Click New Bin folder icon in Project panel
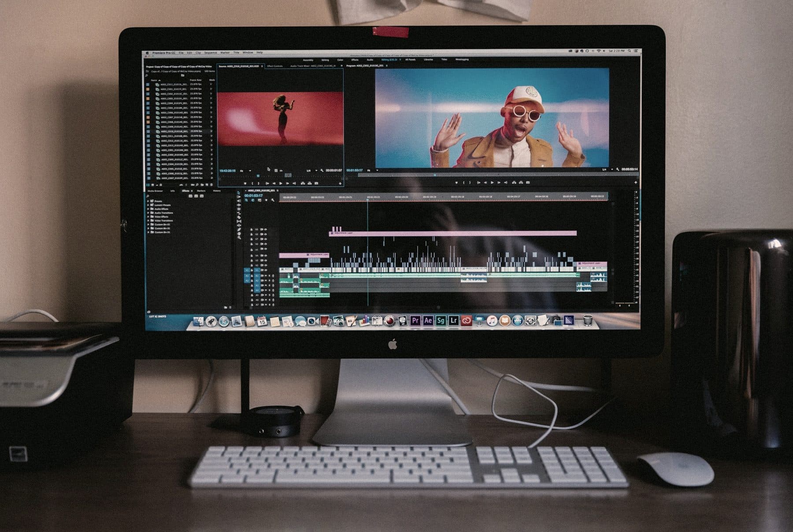793x532 pixels. [202, 185]
